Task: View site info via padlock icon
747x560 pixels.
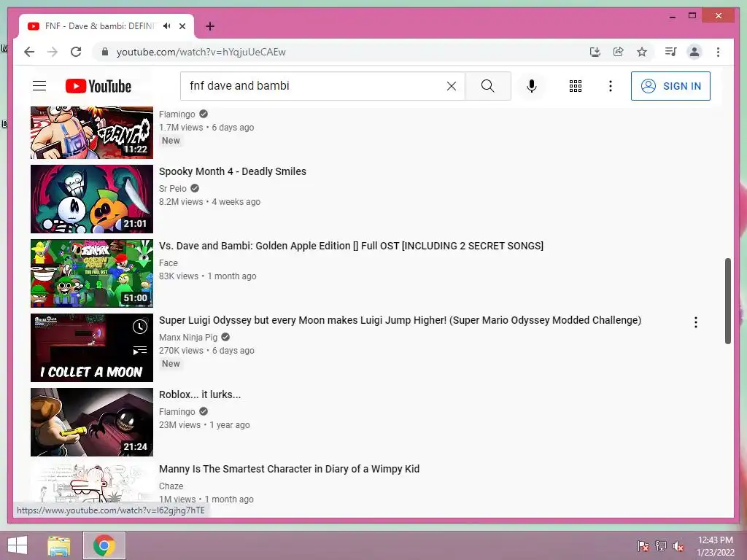Action: point(105,52)
